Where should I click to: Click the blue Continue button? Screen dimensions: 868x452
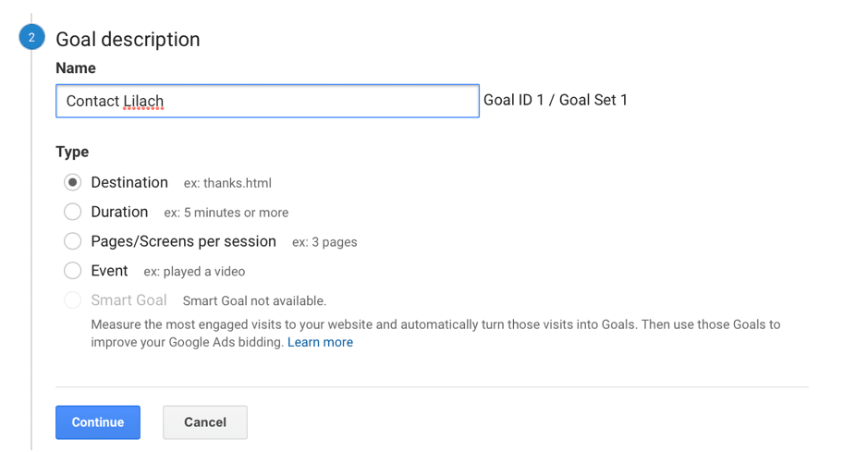(98, 422)
